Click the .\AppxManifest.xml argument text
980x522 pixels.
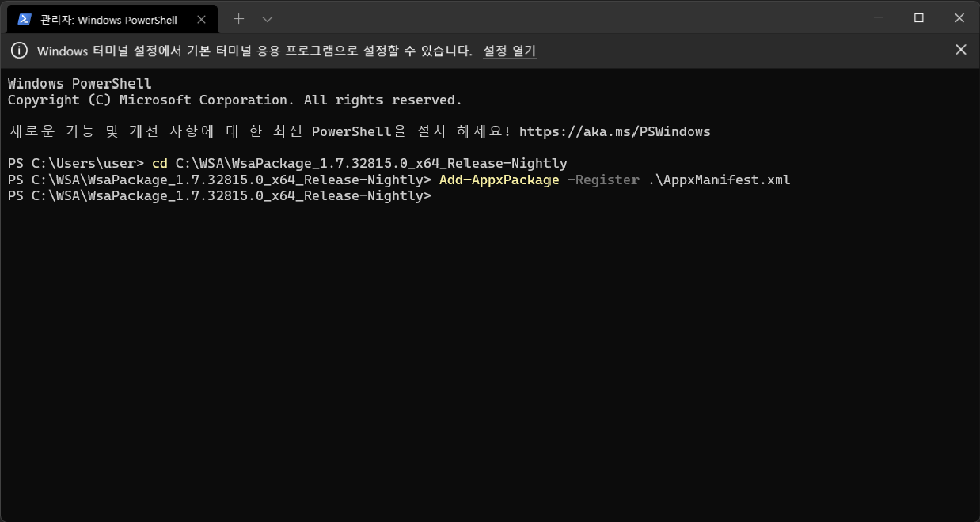tap(719, 180)
